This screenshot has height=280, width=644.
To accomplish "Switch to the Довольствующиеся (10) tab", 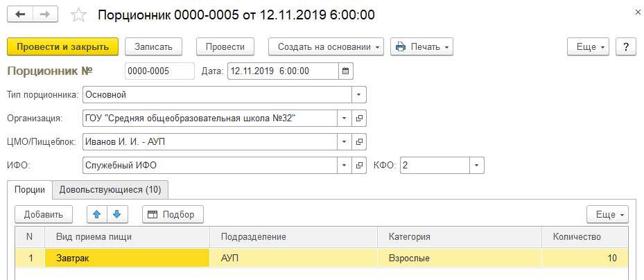I will pyautogui.click(x=110, y=189).
